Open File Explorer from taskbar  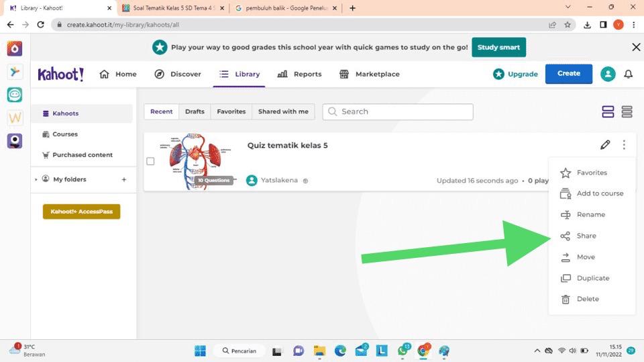pyautogui.click(x=319, y=351)
